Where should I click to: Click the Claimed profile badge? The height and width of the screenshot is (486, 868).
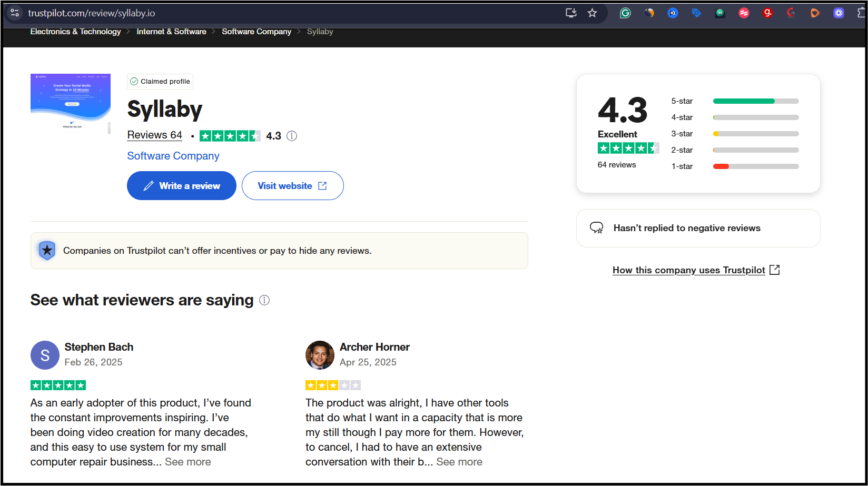[x=160, y=82]
